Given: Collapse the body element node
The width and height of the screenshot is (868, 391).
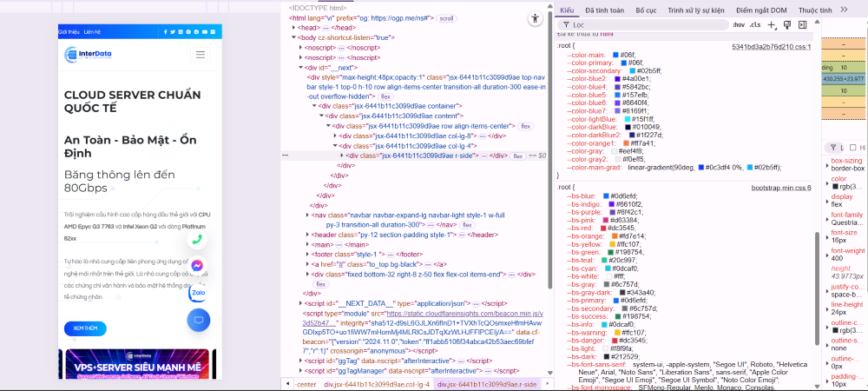Looking at the screenshot, I should coord(293,37).
